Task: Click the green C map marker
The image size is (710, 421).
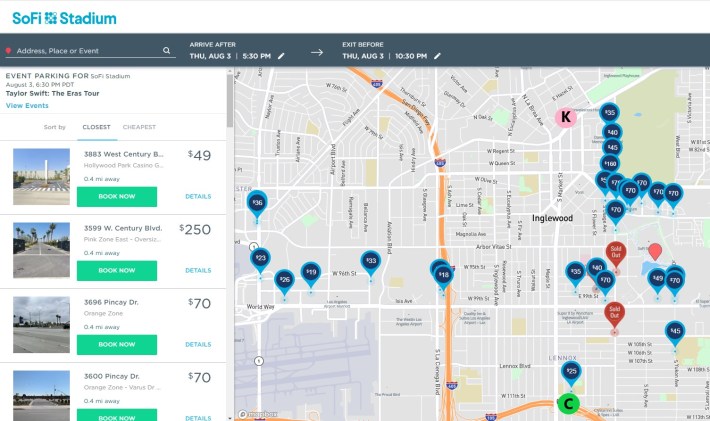Action: tap(567, 404)
